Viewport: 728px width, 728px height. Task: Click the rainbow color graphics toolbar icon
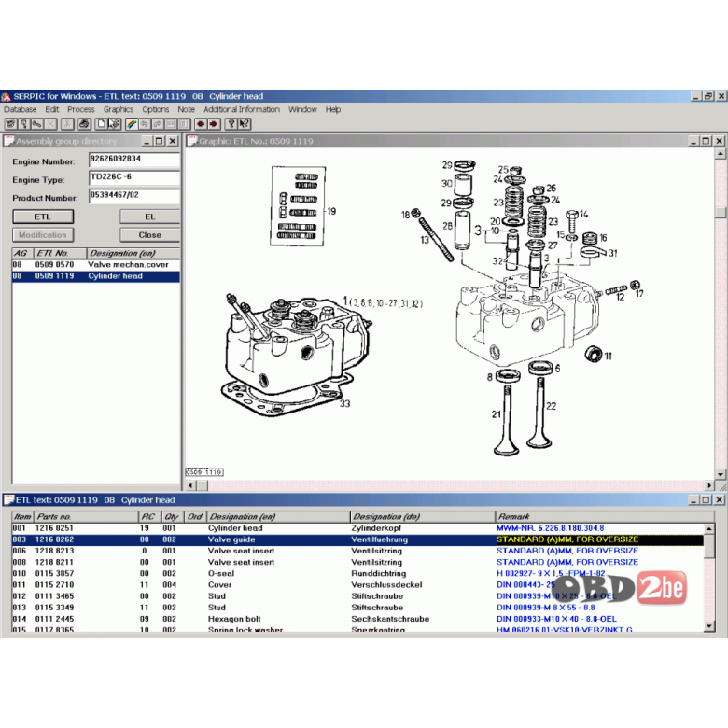(x=132, y=124)
